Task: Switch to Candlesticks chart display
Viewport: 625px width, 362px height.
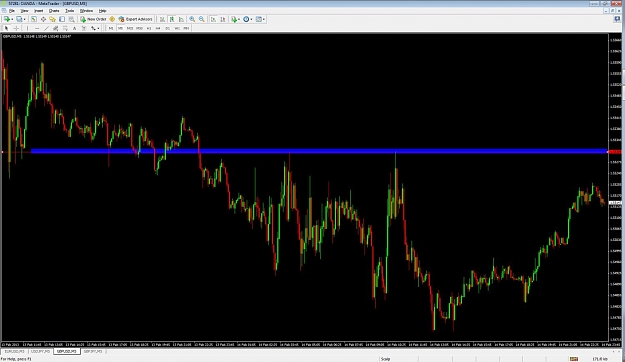Action: tap(172, 19)
